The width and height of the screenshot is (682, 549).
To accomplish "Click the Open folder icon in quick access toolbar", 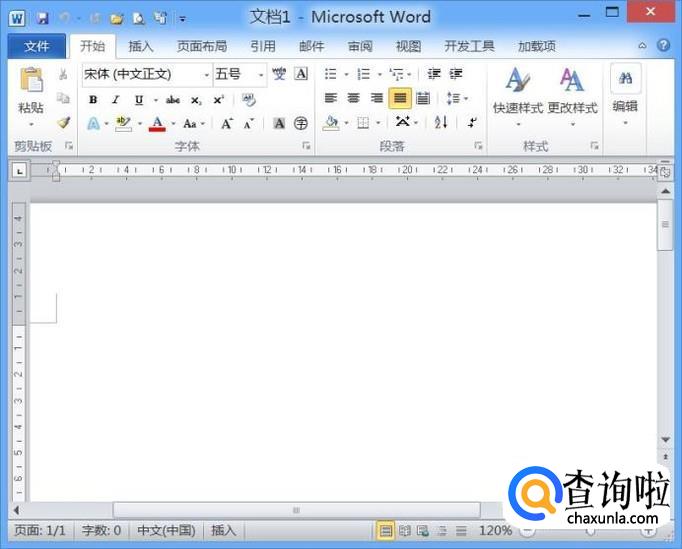I will pyautogui.click(x=116, y=18).
